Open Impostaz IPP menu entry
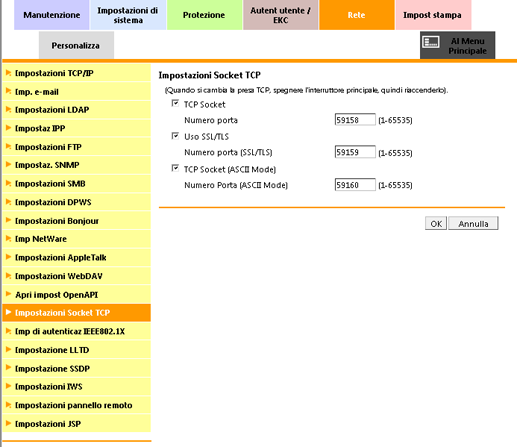The height and width of the screenshot is (447, 517). (x=76, y=128)
